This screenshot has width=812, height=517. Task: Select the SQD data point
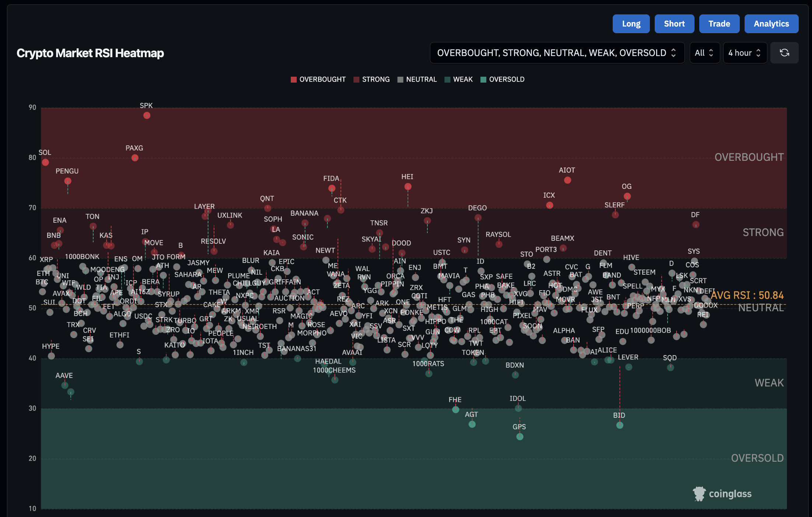(671, 367)
